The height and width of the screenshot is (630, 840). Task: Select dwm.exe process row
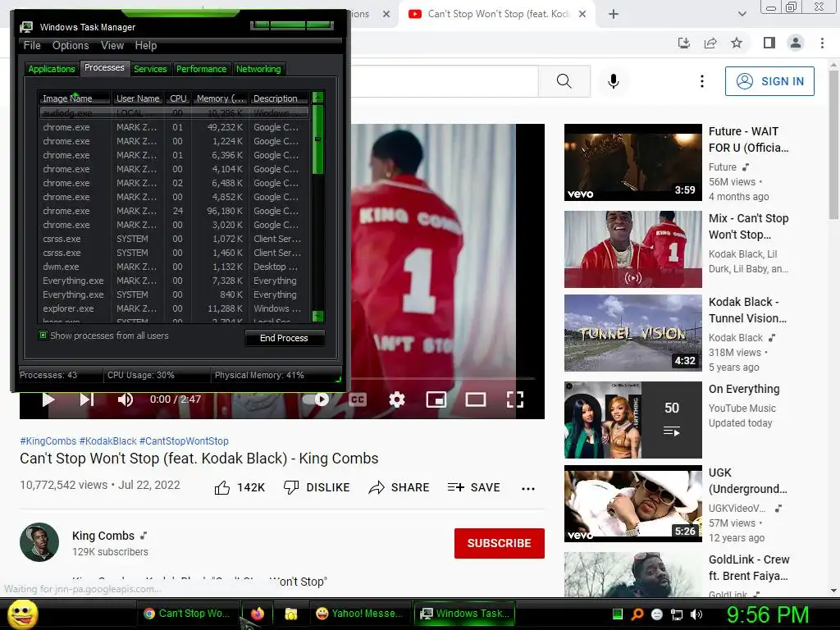(x=174, y=267)
